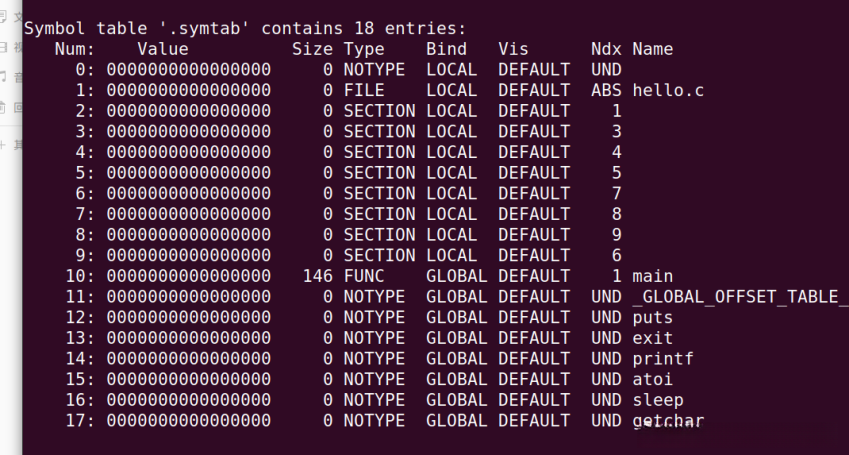849x455 pixels.
Task: Open the Music note sidebar icon
Action: [x=5, y=76]
